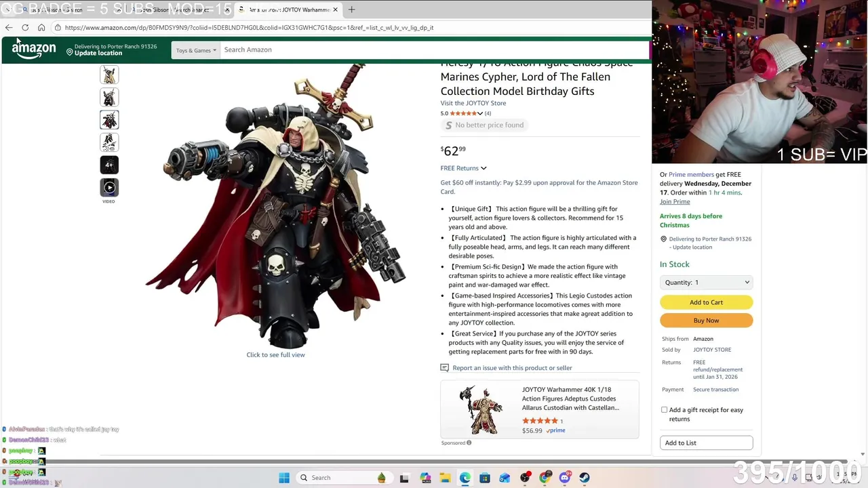Viewport: 868px width, 488px height.
Task: Open Outlook from the taskbar
Action: click(x=505, y=478)
